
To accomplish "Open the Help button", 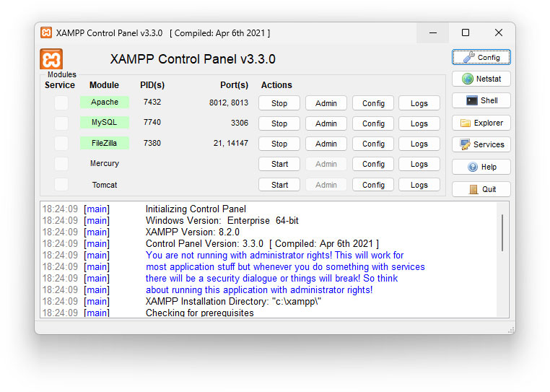I will [x=481, y=167].
